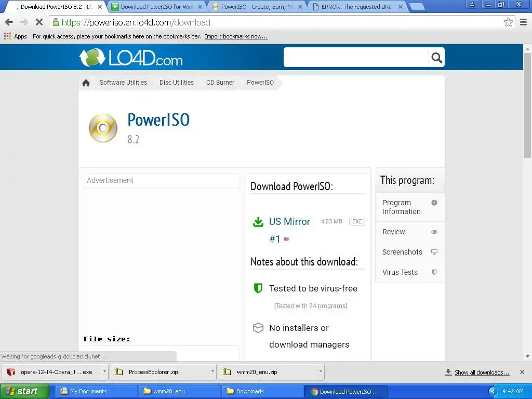
Task: Switch to the Download PowerISO for Win tab
Action: point(156,7)
